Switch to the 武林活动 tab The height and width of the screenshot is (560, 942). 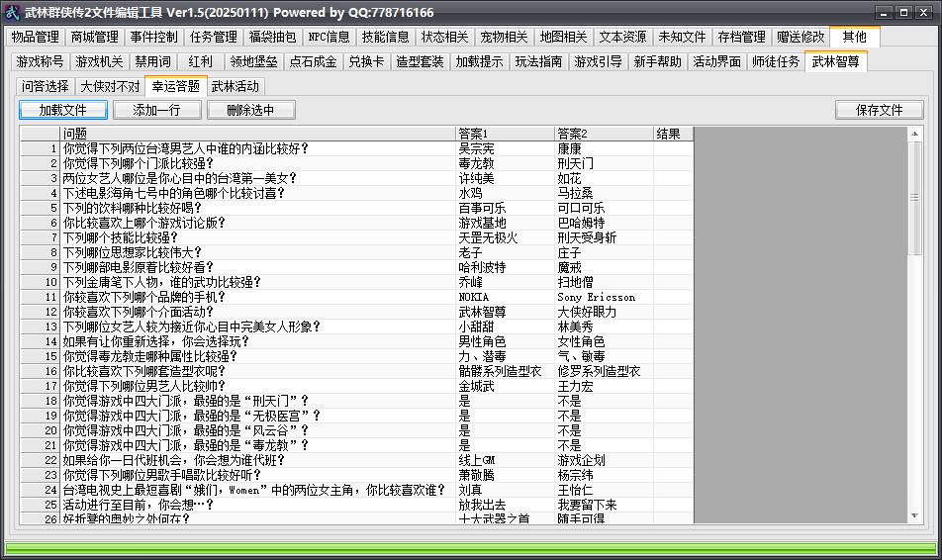pyautogui.click(x=235, y=86)
